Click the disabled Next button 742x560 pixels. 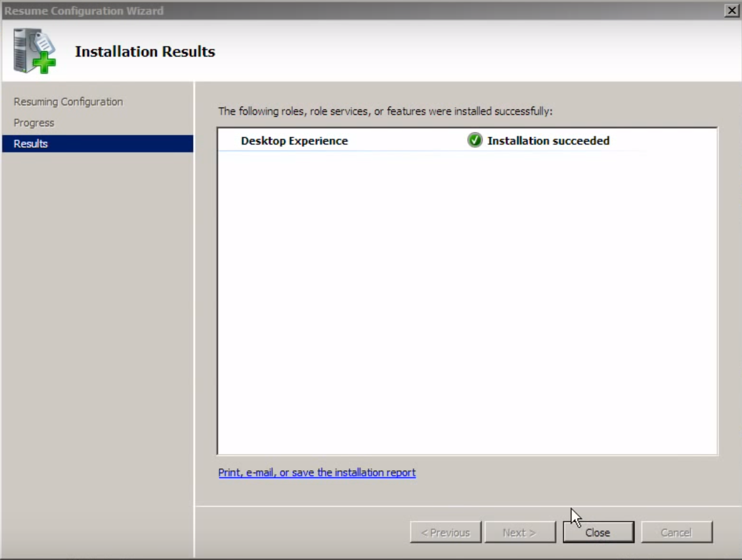pyautogui.click(x=519, y=533)
